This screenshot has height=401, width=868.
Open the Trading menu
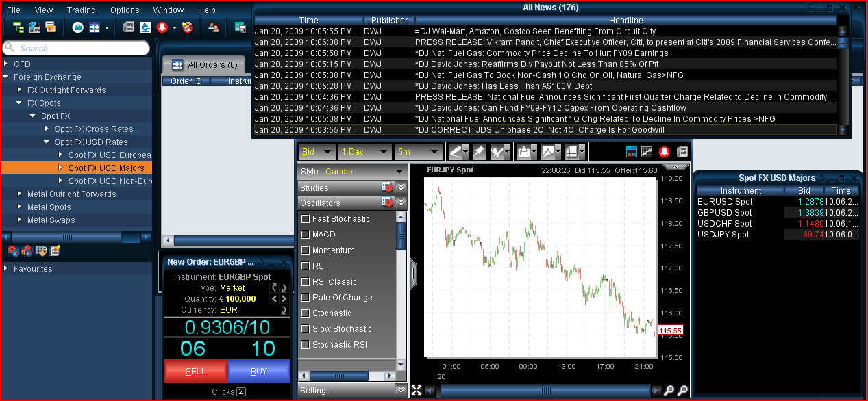[81, 10]
